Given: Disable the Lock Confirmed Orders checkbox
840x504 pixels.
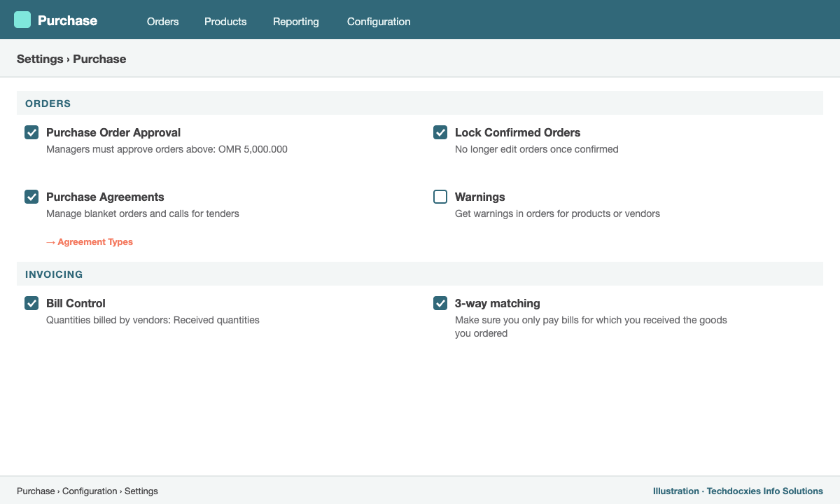Looking at the screenshot, I should pos(440,132).
